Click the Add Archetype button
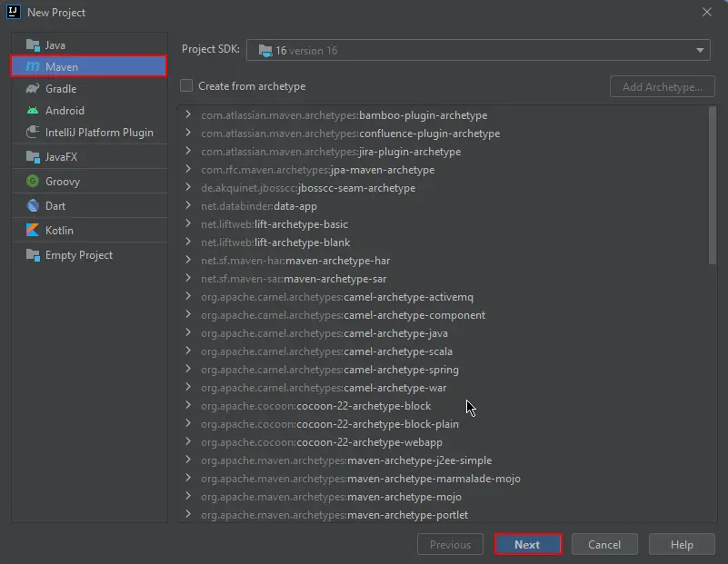728x564 pixels. (x=662, y=85)
